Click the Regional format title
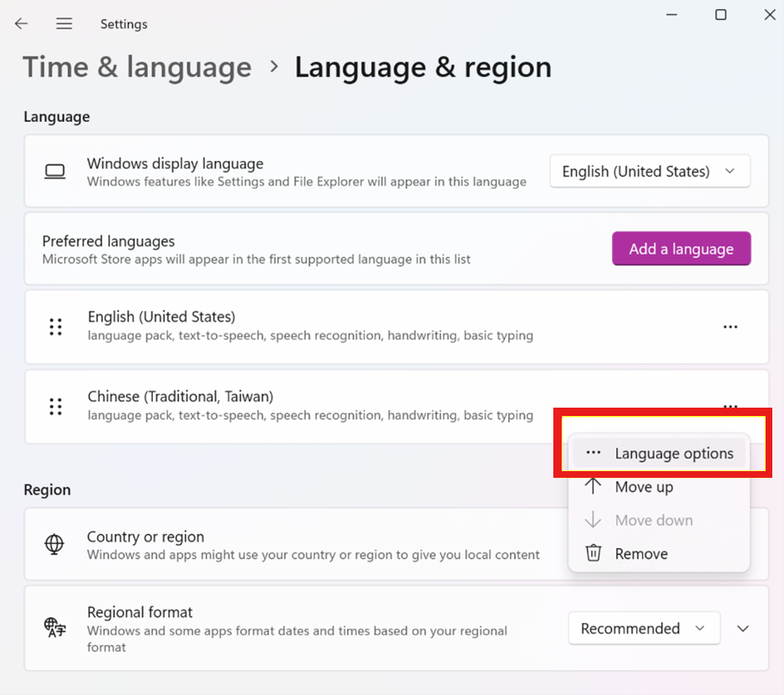The width and height of the screenshot is (784, 695). pos(140,612)
